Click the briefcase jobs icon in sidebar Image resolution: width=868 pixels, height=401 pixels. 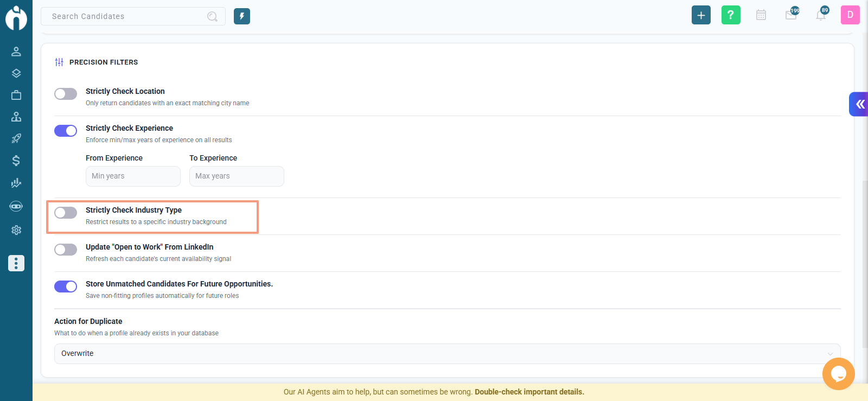click(16, 95)
